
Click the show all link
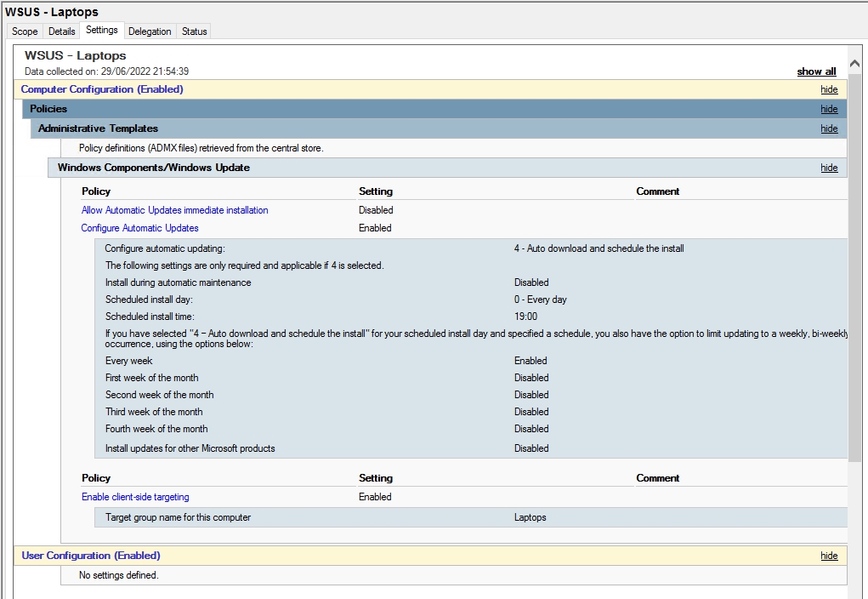pos(815,71)
